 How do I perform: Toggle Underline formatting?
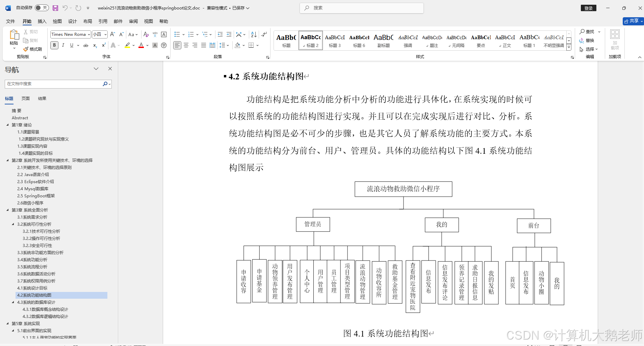point(72,45)
